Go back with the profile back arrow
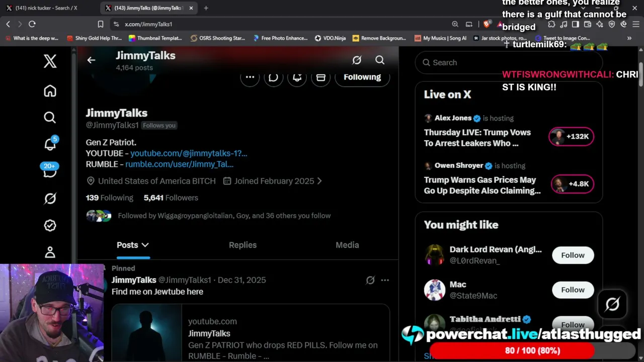Screen dimensions: 644x362 [91, 60]
